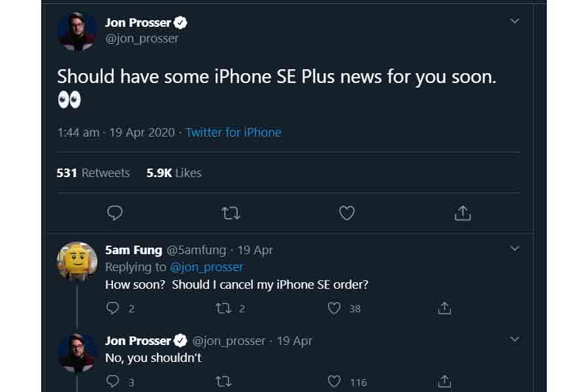Open the menu on Jon Prosser's reply
This screenshot has height=392, width=588.
coord(515,339)
